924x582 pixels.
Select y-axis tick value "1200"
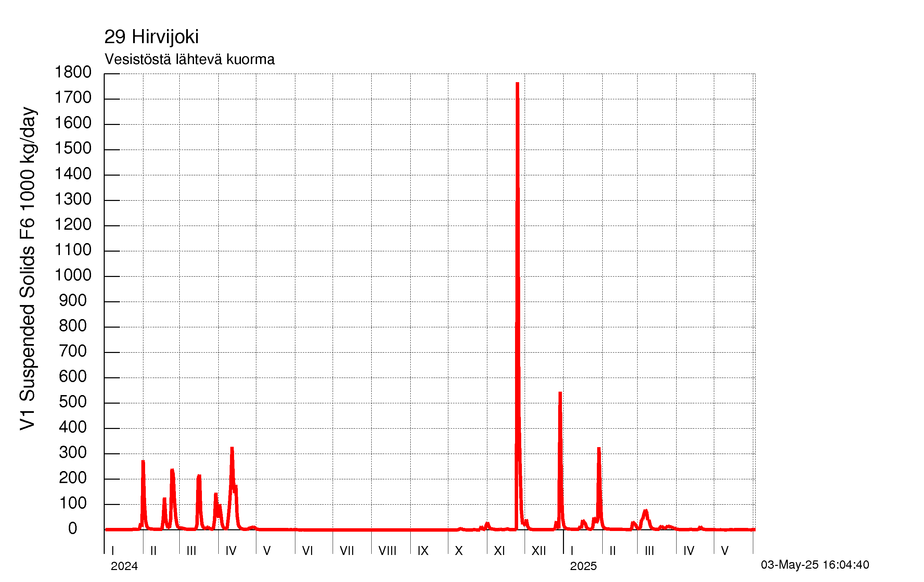coord(73,225)
